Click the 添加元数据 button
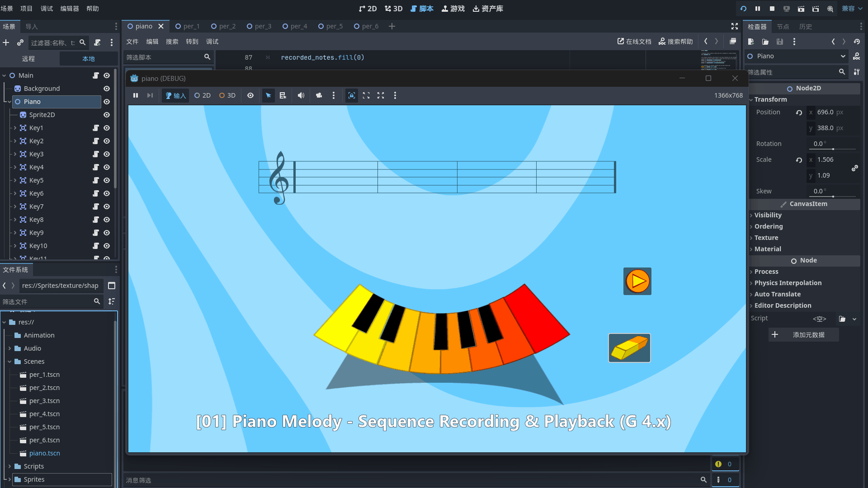Image resolution: width=868 pixels, height=488 pixels. [x=803, y=335]
